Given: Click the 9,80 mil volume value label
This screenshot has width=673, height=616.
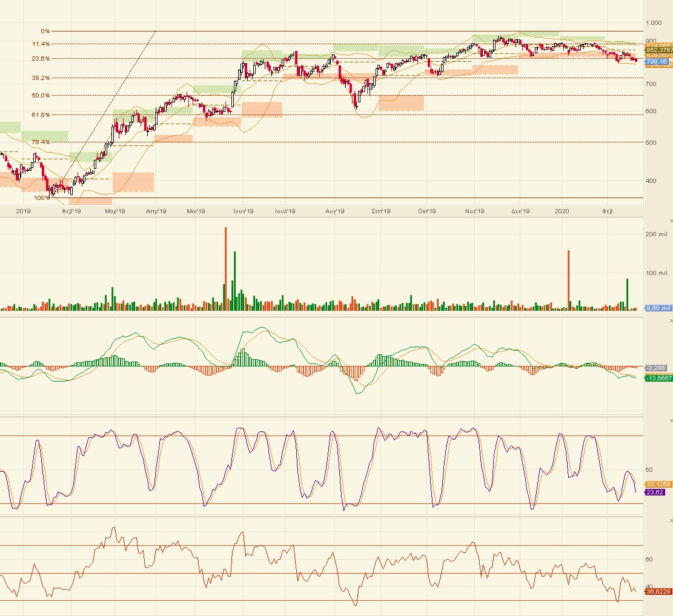Looking at the screenshot, I should pos(658,308).
